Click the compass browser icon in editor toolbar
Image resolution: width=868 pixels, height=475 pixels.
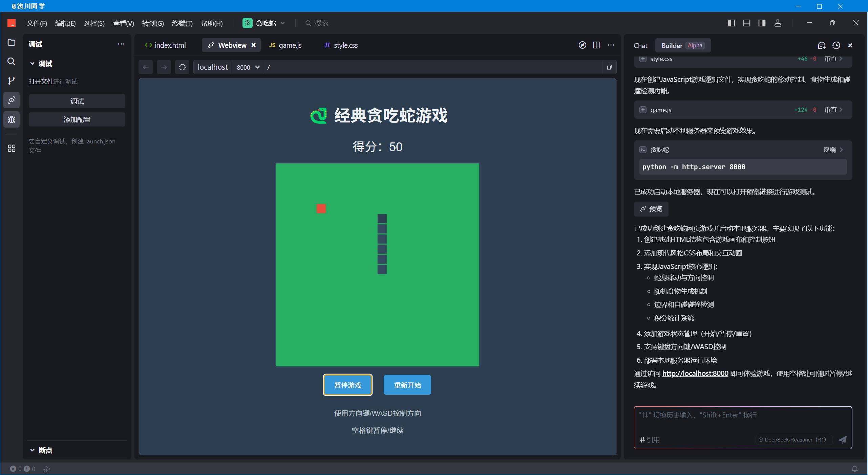(582, 45)
